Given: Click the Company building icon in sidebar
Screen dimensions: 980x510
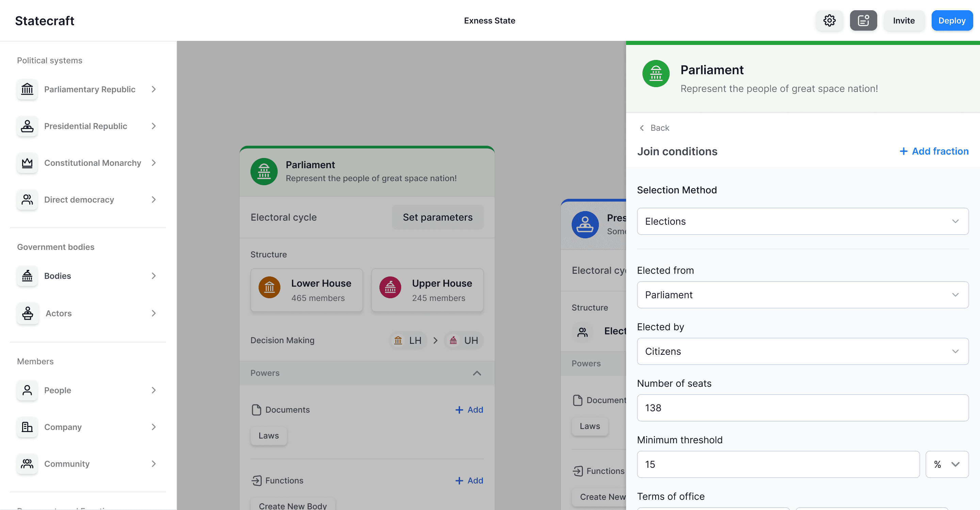Looking at the screenshot, I should 27,427.
